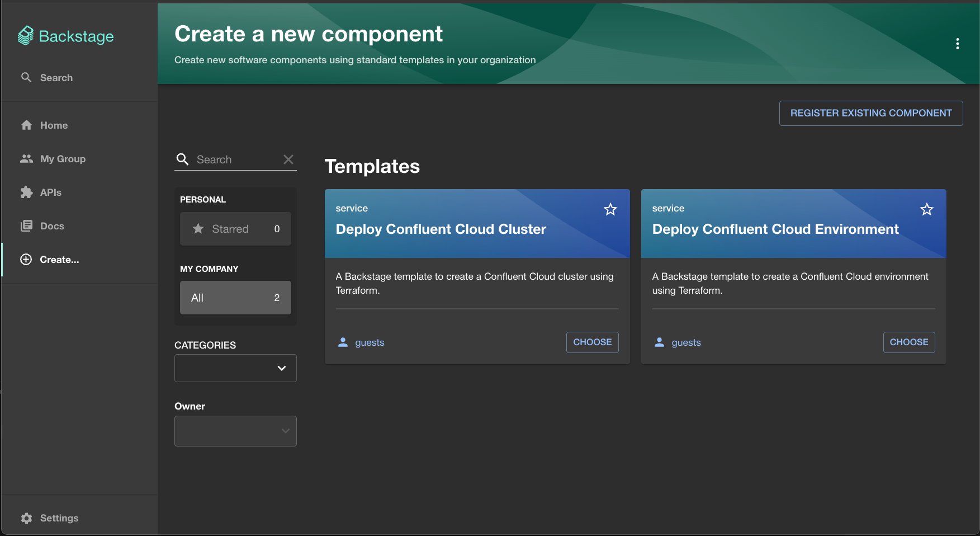Click the My Group people icon

[26, 159]
